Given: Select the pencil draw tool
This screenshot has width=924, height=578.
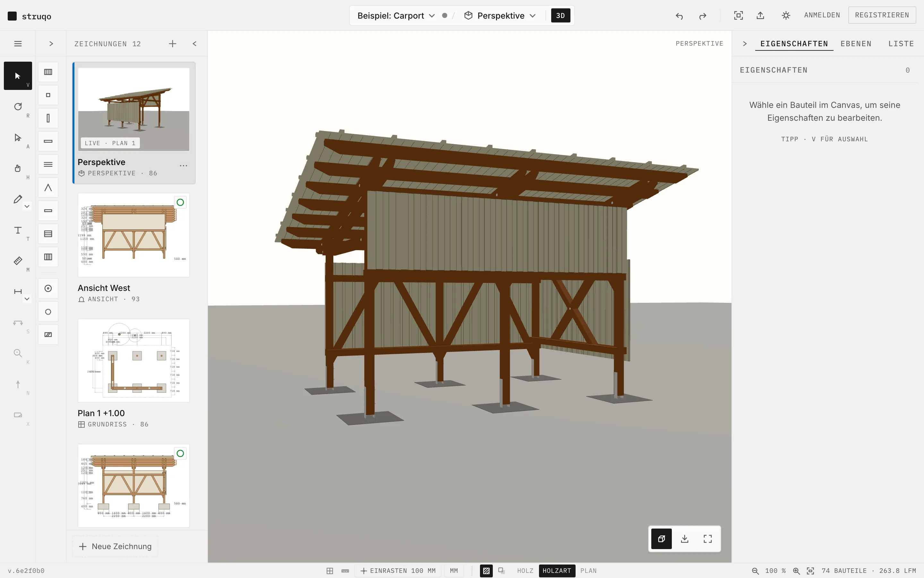Looking at the screenshot, I should [18, 199].
